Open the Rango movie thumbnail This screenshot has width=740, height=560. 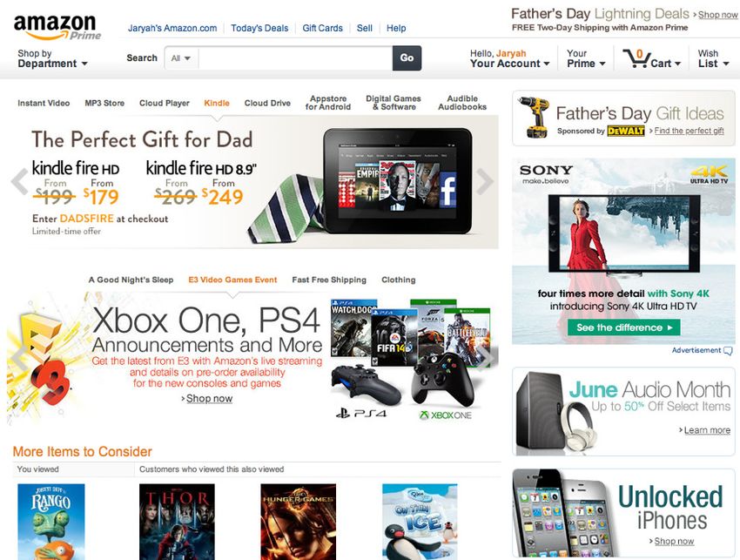51,522
